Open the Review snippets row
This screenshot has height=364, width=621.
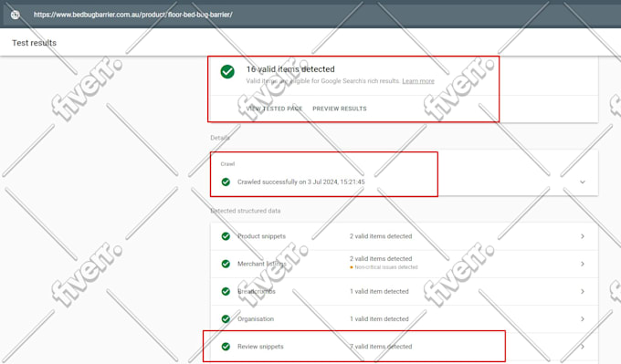coord(404,347)
